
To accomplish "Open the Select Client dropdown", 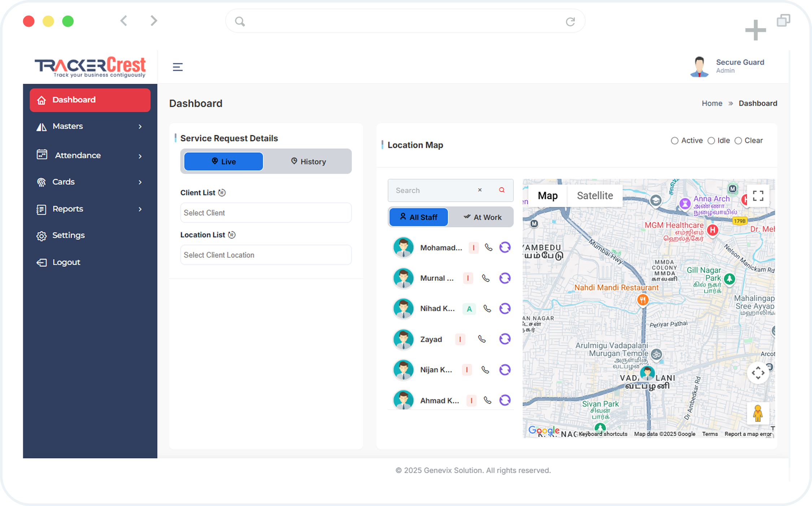I will click(266, 213).
